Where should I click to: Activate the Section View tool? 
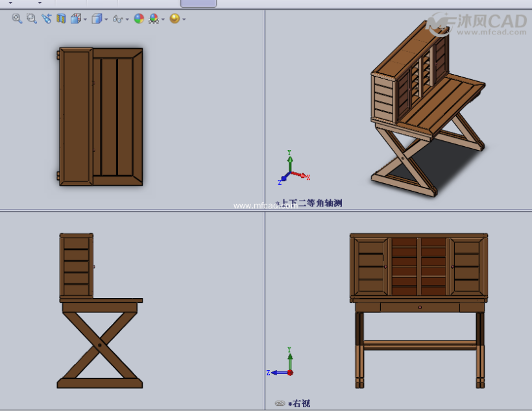pos(61,19)
